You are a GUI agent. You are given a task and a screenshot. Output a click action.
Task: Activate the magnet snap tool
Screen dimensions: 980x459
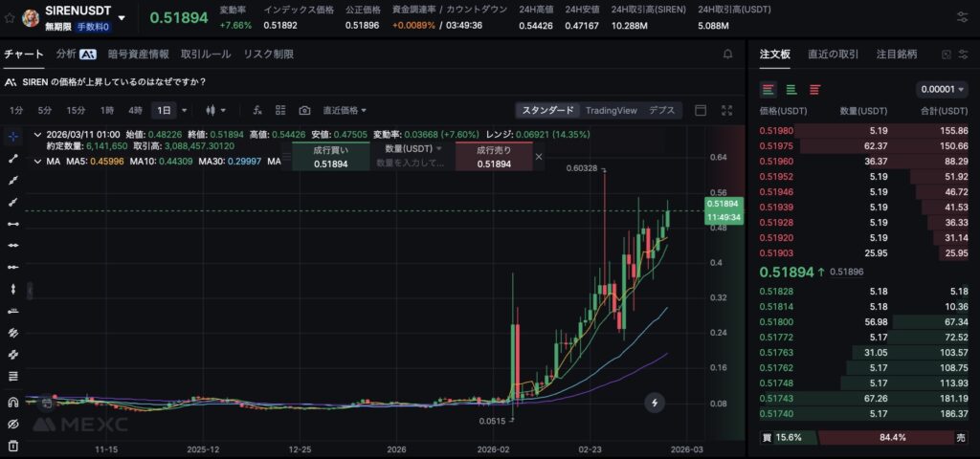pos(13,402)
